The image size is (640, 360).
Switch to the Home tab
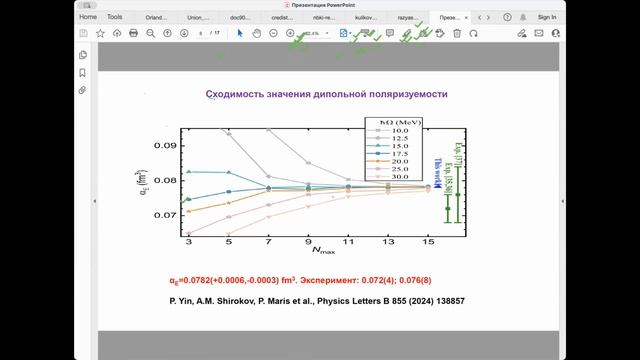click(x=88, y=17)
